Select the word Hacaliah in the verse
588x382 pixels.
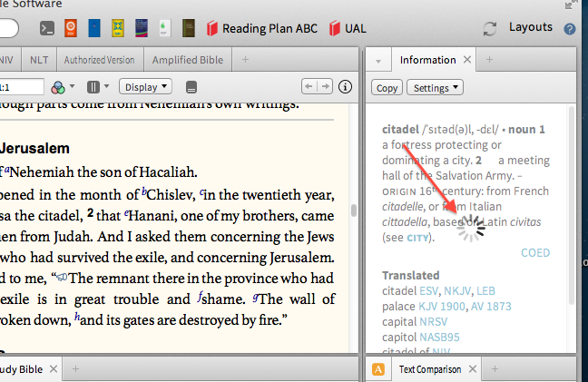(x=168, y=172)
